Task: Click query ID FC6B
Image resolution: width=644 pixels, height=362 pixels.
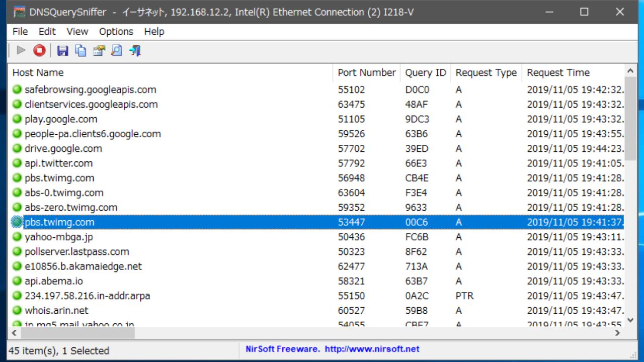Action: 417,237
